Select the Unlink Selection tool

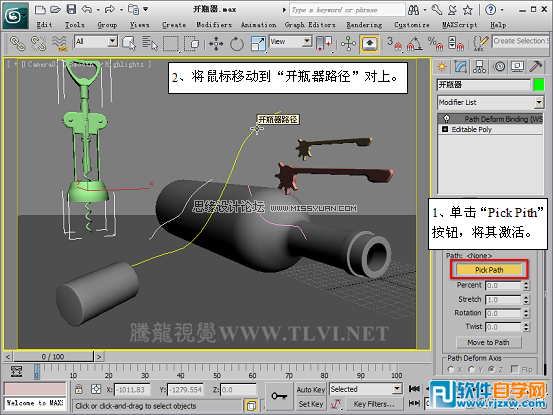(38, 43)
